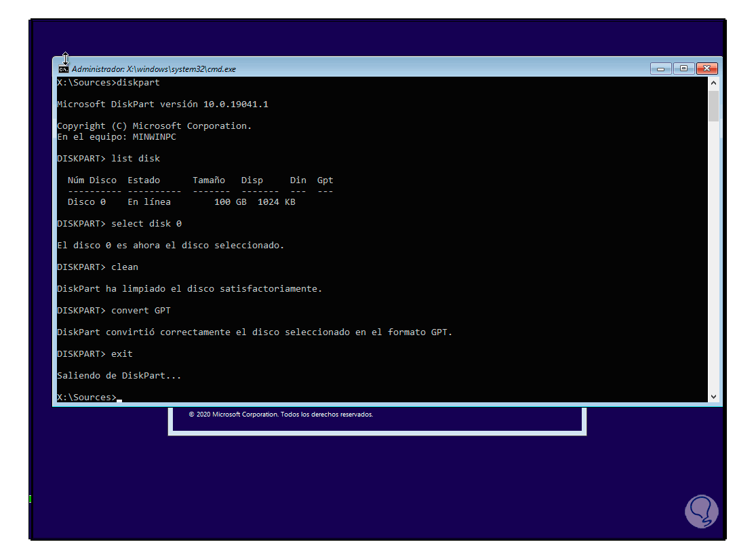Click the scrollbar up arrow icon
The width and height of the screenshot is (756, 559).
[x=713, y=82]
